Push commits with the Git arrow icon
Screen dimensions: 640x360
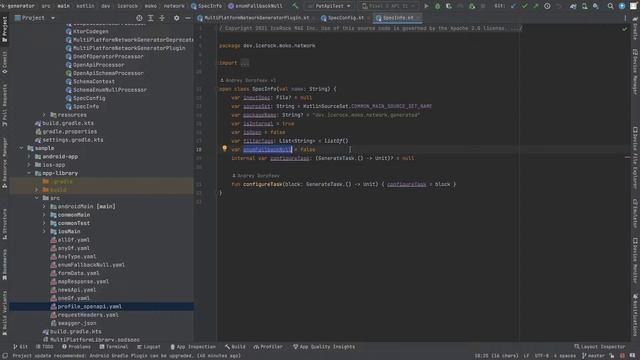536,6
